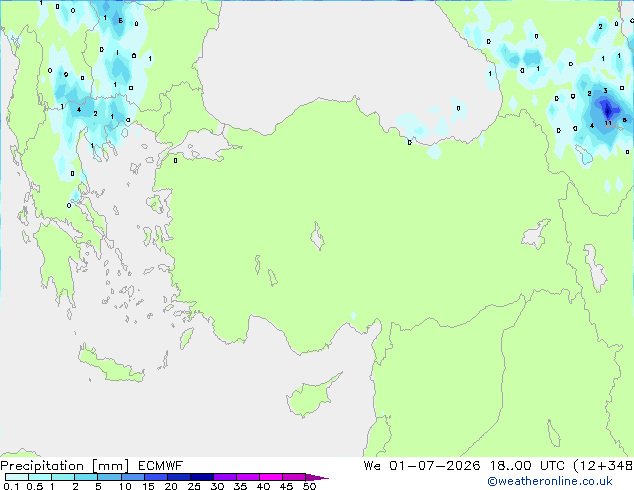Image resolution: width=634 pixels, height=490 pixels.
Task: Pick the magenta swatch between 40 and 45
Action: 271,477
